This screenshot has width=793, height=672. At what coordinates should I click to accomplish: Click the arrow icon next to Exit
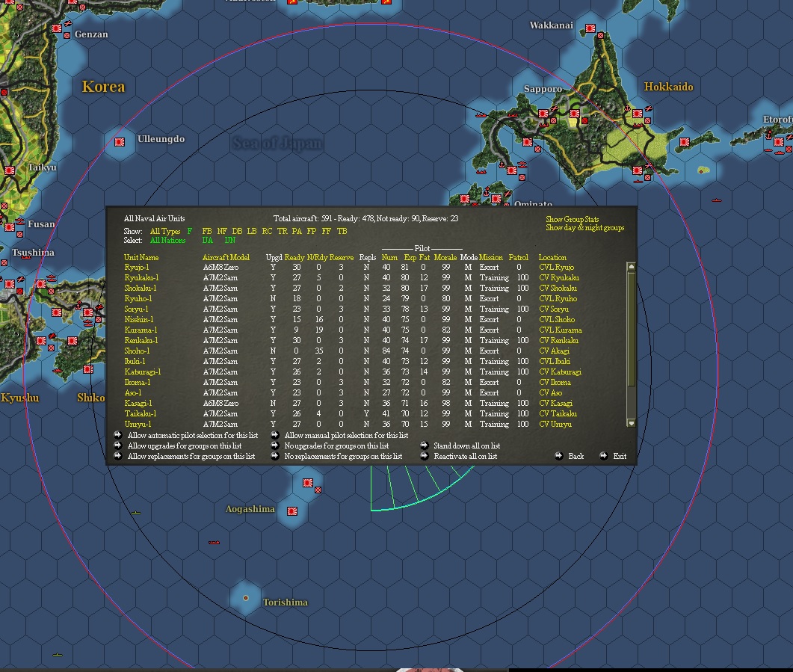click(x=603, y=456)
